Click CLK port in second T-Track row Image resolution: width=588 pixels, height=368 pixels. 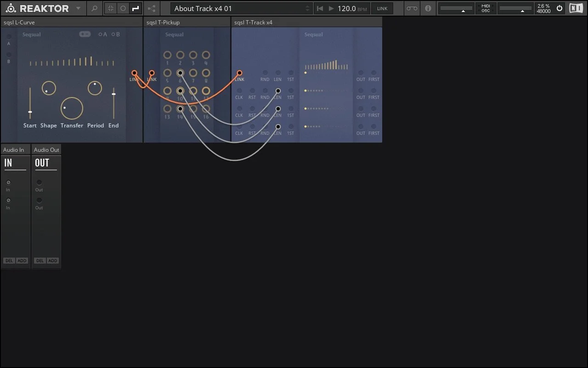coord(239,91)
